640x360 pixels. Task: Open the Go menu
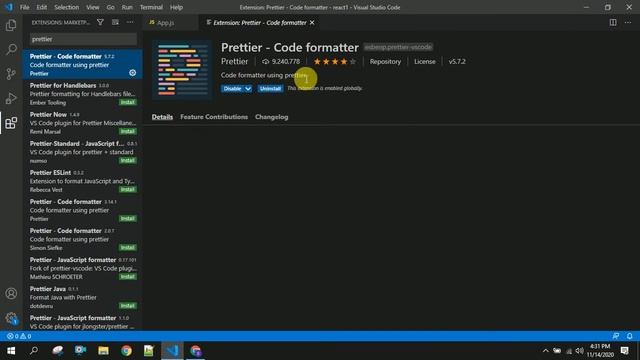tap(111, 7)
